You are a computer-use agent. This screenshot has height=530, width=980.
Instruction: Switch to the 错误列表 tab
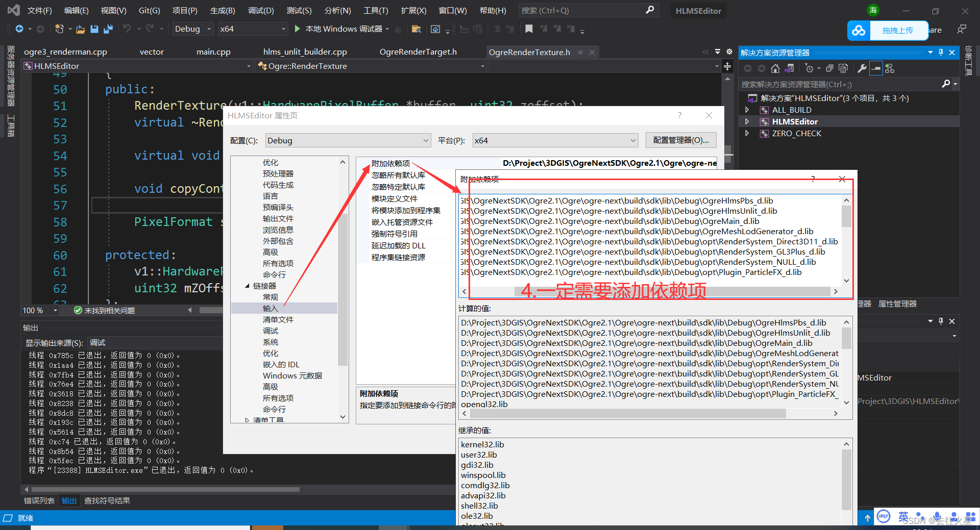coord(39,501)
